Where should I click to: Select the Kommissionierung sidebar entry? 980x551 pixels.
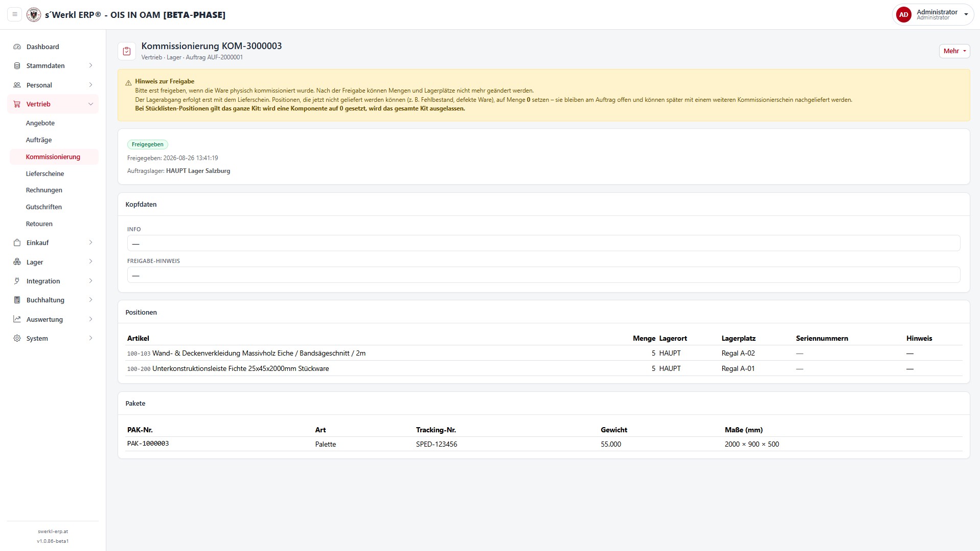tap(53, 157)
